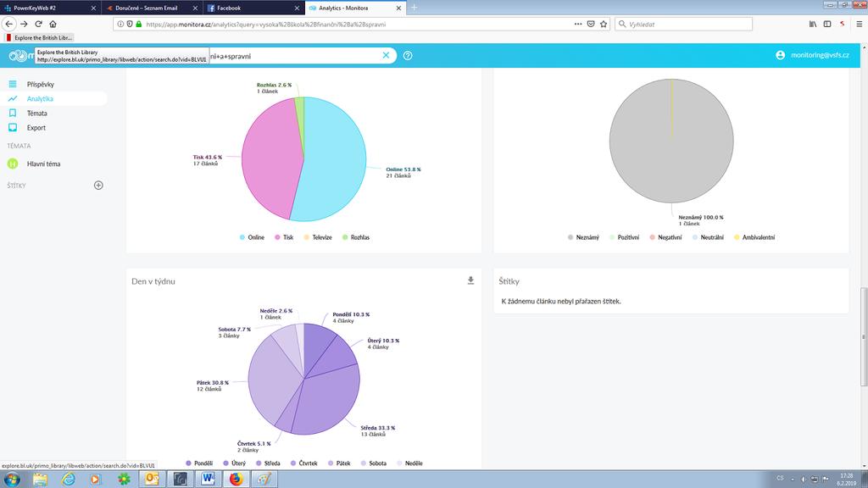The width and height of the screenshot is (868, 488).
Task: Toggle Neznámý sentiment legend
Action: tap(583, 237)
